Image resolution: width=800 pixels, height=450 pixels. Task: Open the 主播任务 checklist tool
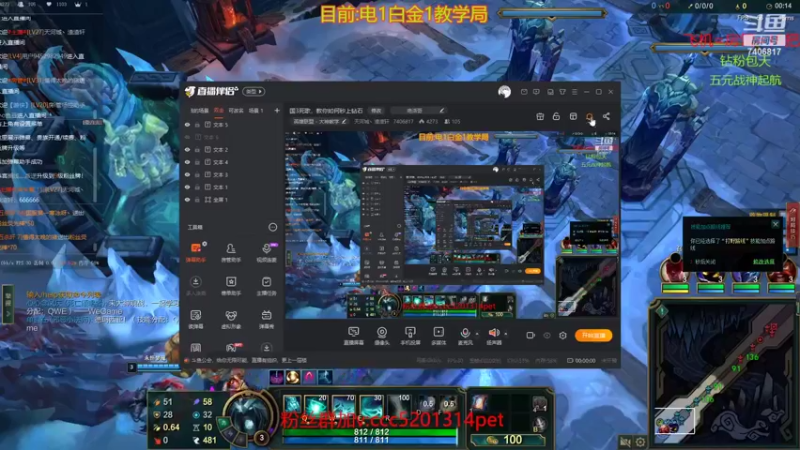pyautogui.click(x=266, y=286)
